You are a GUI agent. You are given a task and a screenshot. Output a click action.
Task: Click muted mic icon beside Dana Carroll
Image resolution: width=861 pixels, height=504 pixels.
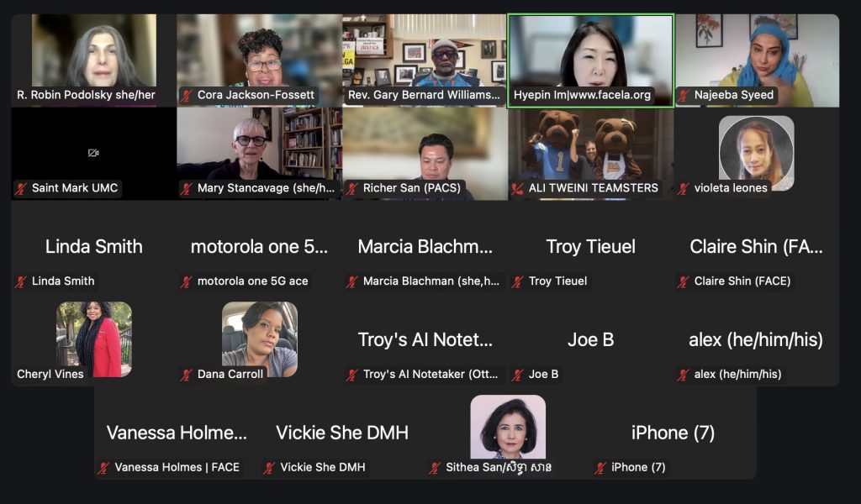pyautogui.click(x=186, y=375)
